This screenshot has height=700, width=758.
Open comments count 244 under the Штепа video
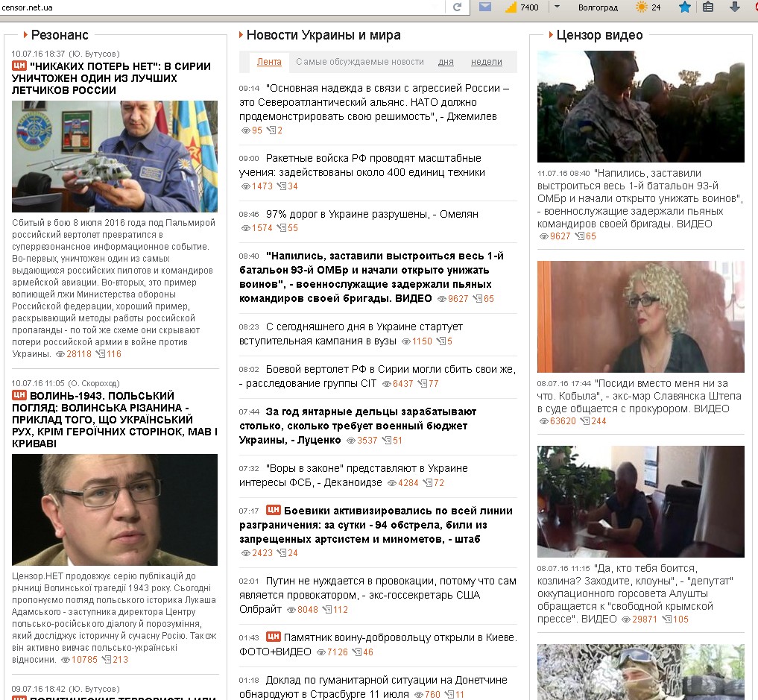pyautogui.click(x=593, y=421)
